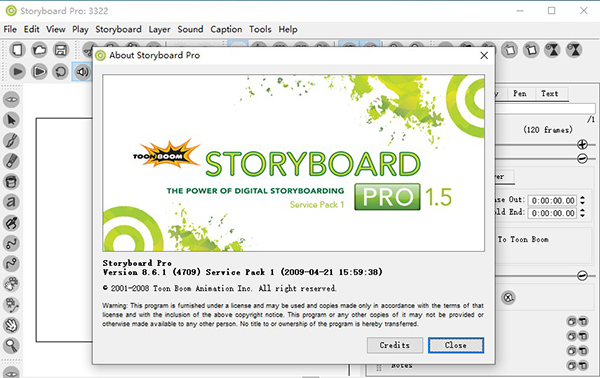Click the '2001-2008 Toon Boom Animation Inc.' copyright
This screenshot has width=600, height=378.
pos(219,288)
